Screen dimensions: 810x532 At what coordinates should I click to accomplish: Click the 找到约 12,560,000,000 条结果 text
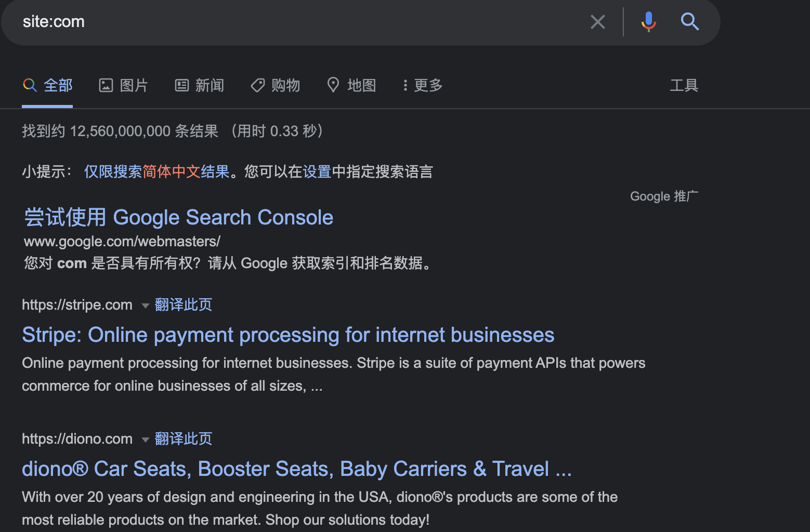(120, 131)
